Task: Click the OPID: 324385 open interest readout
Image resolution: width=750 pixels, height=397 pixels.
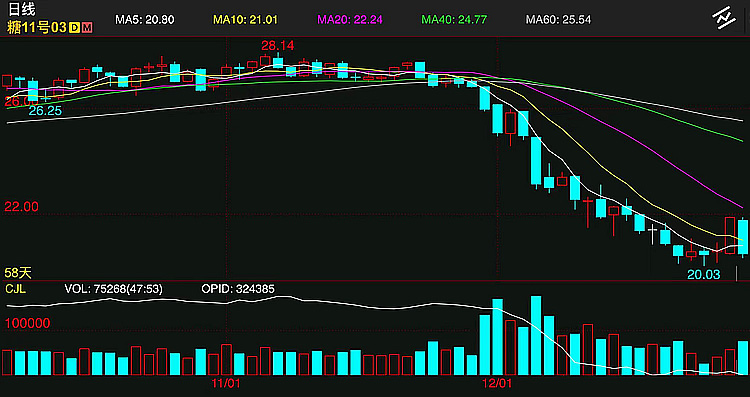Action: (x=238, y=289)
